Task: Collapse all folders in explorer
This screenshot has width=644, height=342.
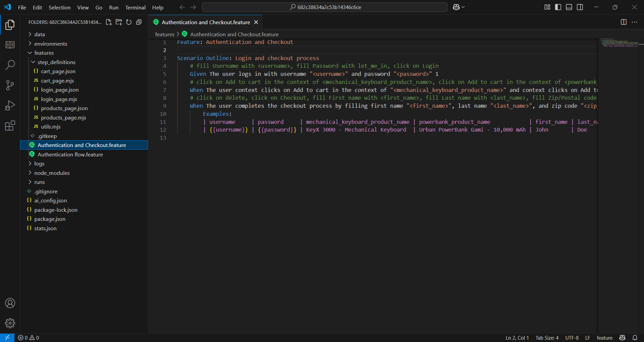Action: tap(139, 22)
